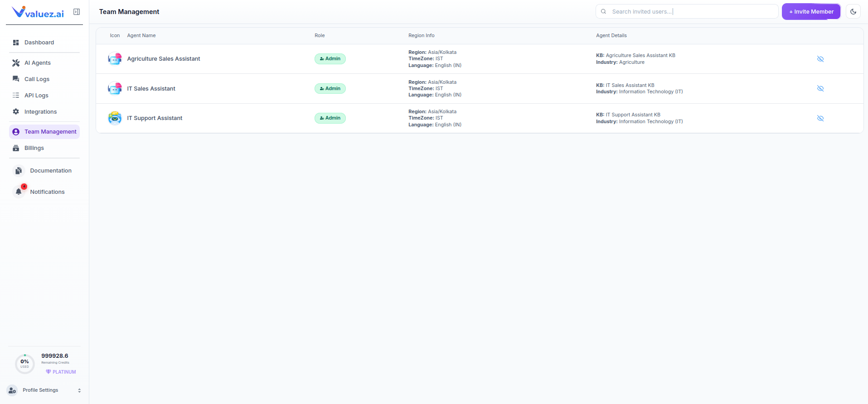Select Team Management menu item
The image size is (868, 404).
[x=44, y=132]
